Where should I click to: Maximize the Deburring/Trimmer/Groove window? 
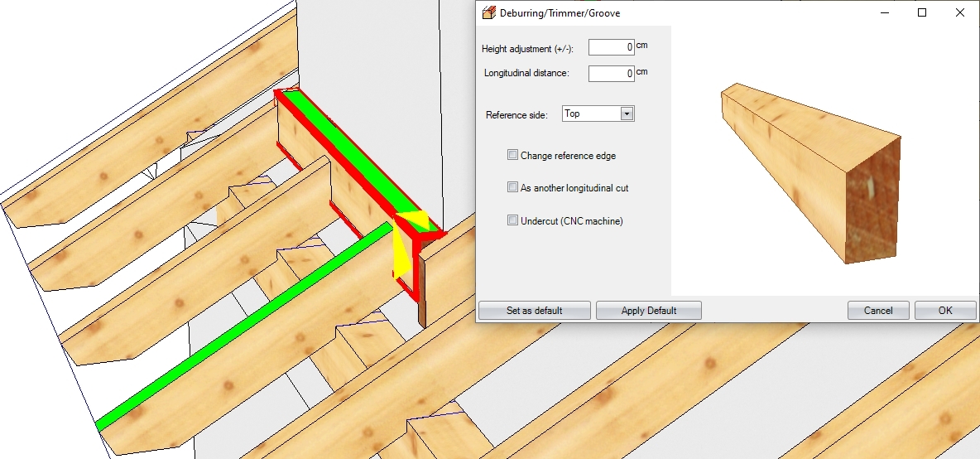[x=922, y=13]
